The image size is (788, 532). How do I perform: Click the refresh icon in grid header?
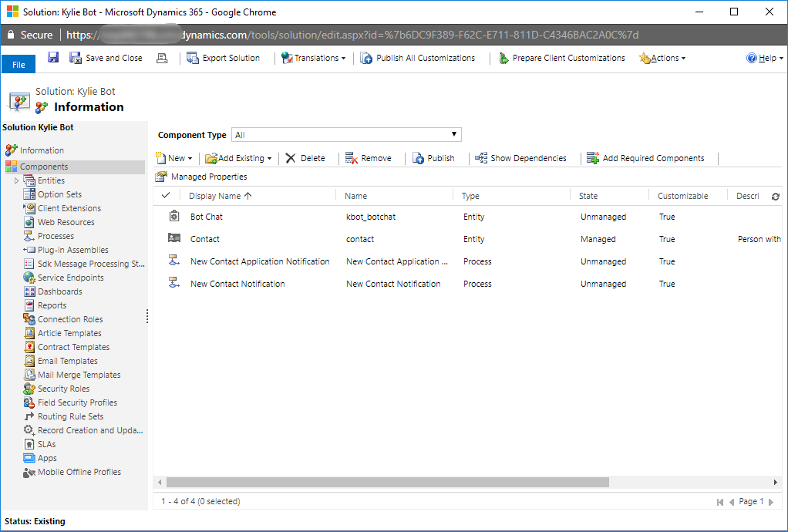pyautogui.click(x=776, y=197)
